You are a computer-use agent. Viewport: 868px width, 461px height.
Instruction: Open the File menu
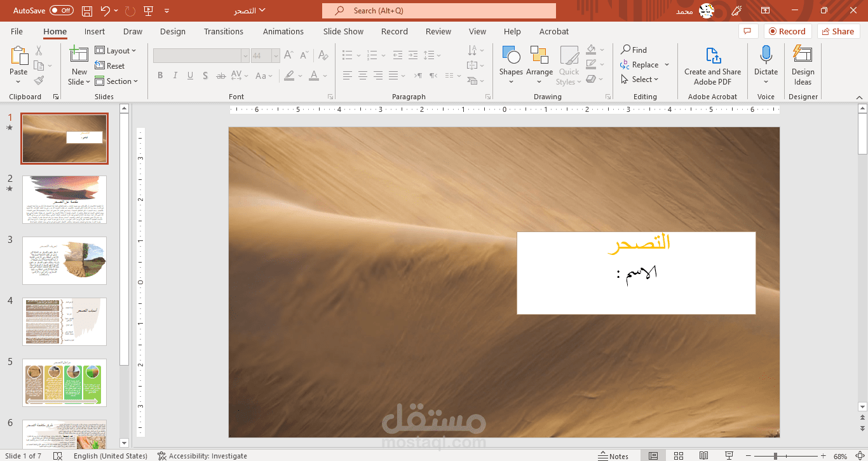click(17, 31)
